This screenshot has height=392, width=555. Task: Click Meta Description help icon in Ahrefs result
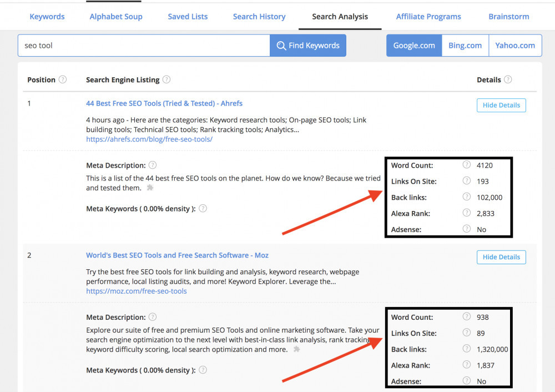click(153, 165)
